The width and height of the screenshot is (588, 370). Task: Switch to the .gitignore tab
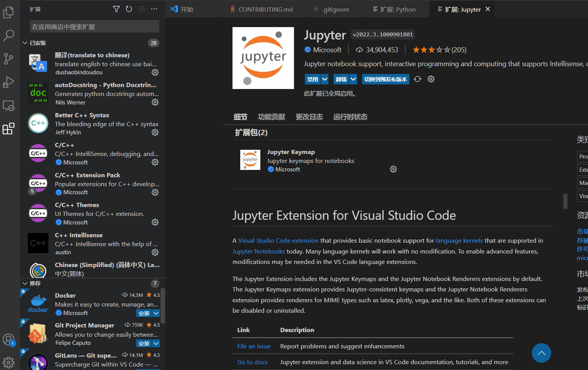[x=336, y=9]
